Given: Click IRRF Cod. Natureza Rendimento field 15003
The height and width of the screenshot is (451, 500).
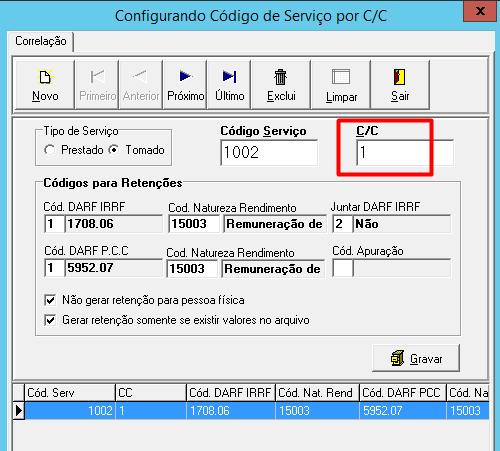Looking at the screenshot, I should 194,224.
